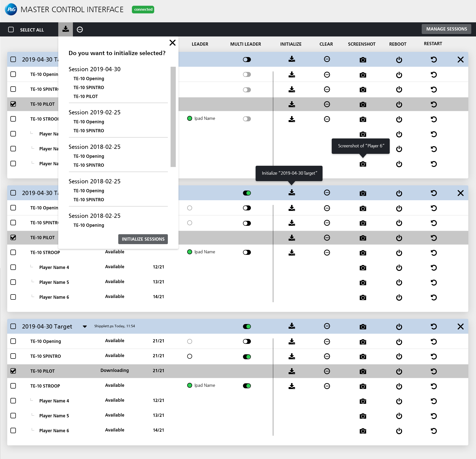
Task: Click Session 2019-04-30 heading in popup
Action: coord(94,69)
